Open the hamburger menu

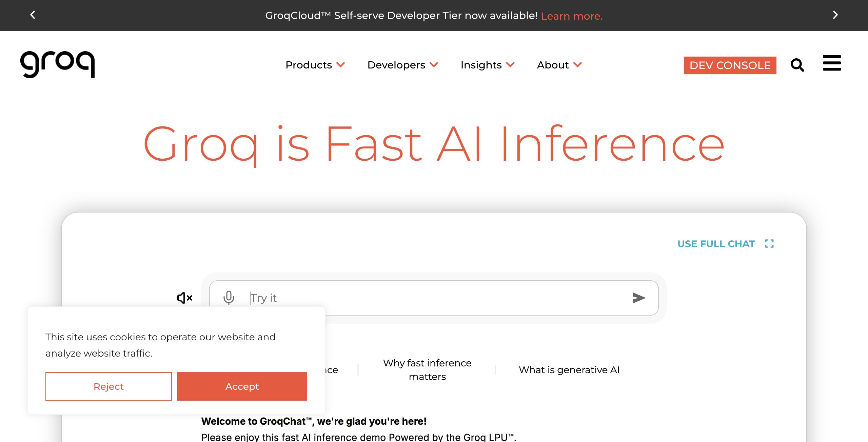point(832,63)
